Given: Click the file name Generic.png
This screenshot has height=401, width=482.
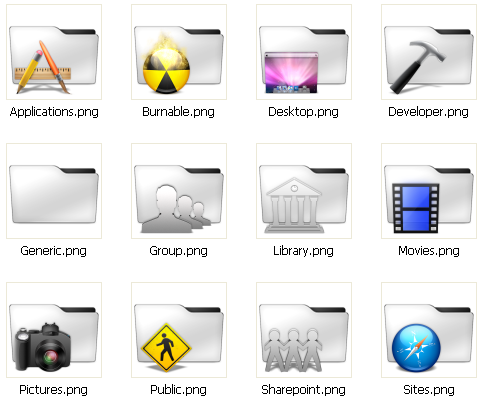Looking at the screenshot, I should [x=53, y=251].
